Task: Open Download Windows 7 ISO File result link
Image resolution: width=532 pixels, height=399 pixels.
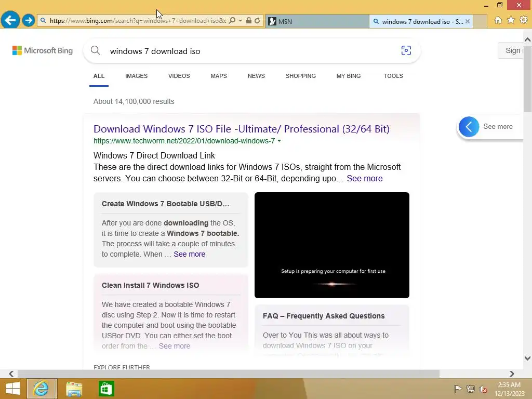Action: coord(241,129)
